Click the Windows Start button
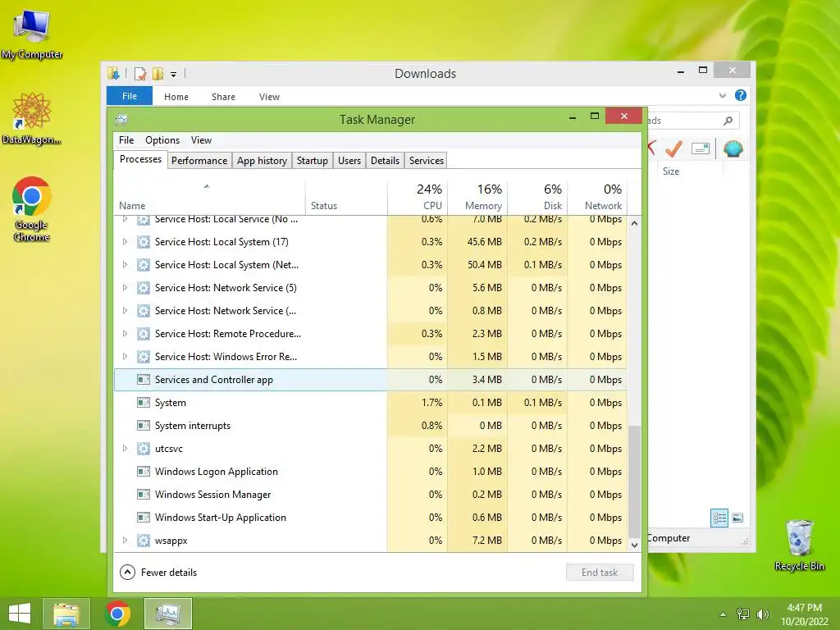This screenshot has height=630, width=840. pyautogui.click(x=20, y=614)
